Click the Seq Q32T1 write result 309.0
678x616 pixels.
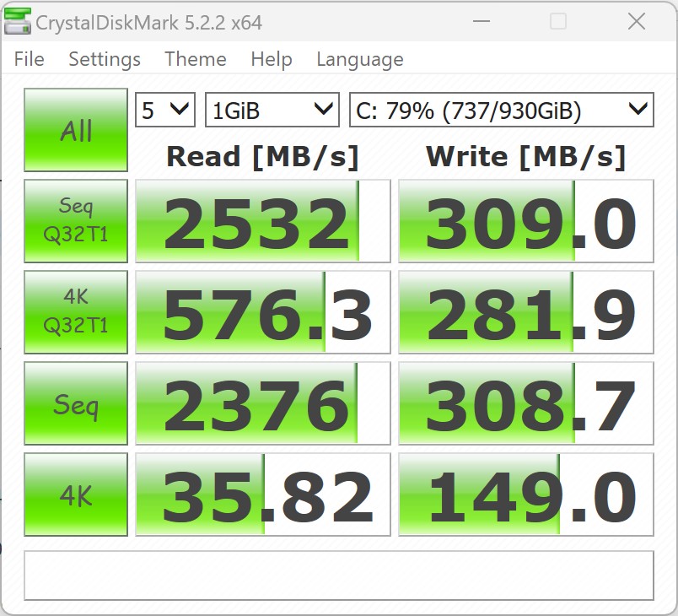526,221
